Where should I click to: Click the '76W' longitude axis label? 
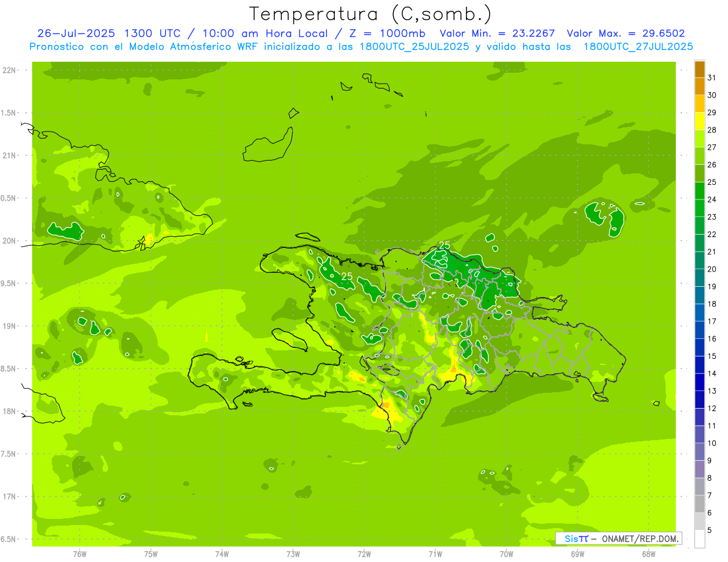click(x=79, y=554)
